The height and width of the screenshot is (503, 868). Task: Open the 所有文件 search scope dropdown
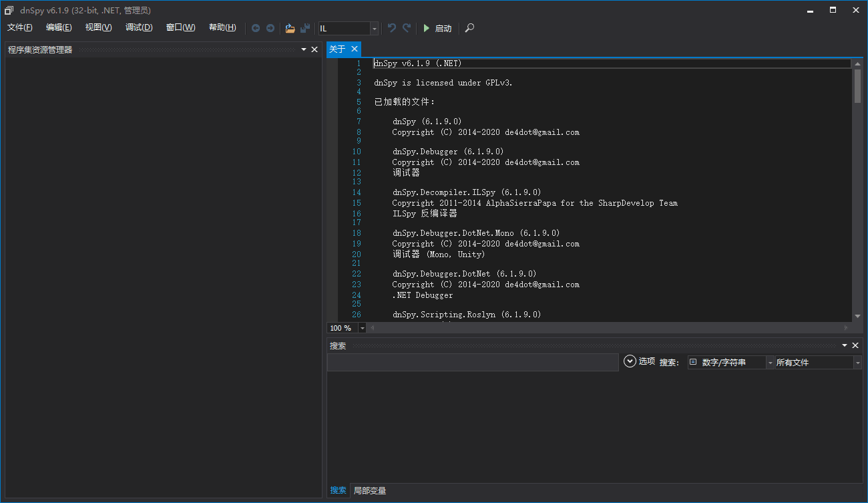[819, 362]
